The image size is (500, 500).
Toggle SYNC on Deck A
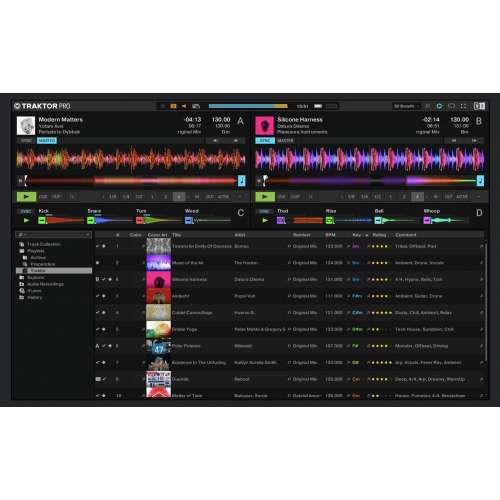[26, 141]
